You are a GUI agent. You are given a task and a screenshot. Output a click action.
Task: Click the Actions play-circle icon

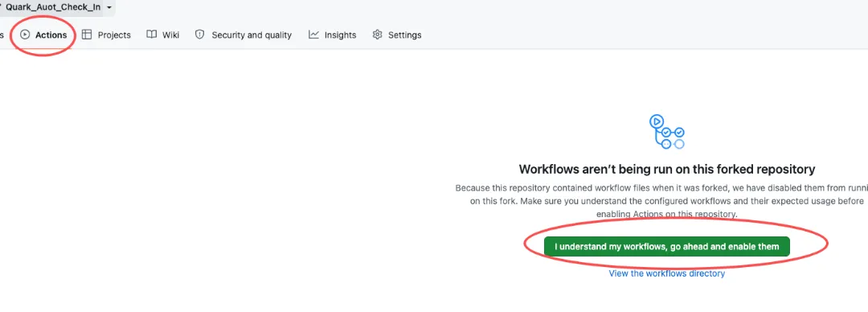(x=25, y=35)
